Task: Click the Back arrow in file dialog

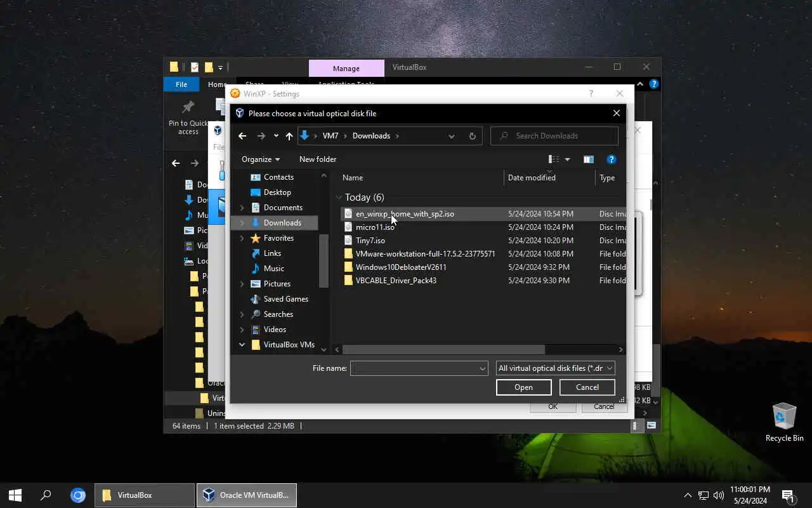Action: (x=242, y=136)
